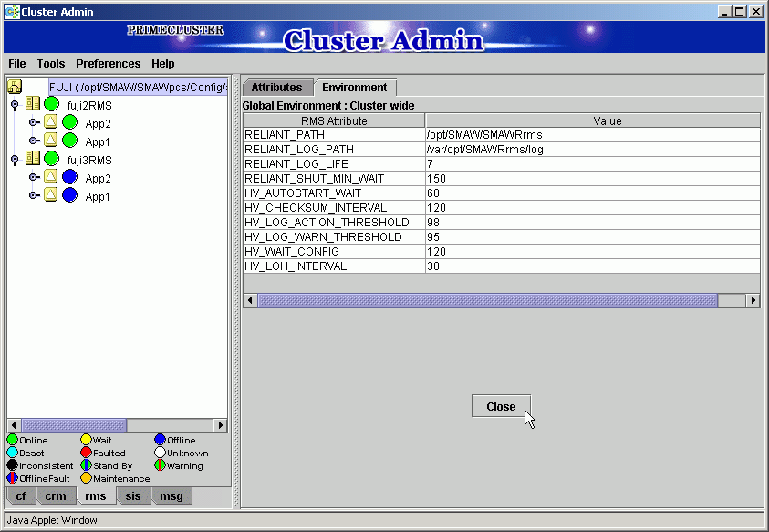
Task: Select the HV_AUTOSTART_WAIT attribute cell
Action: 334,193
